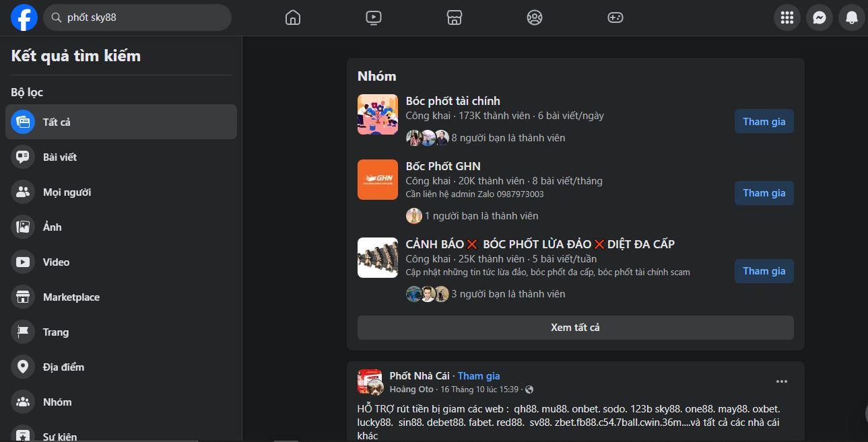Screen dimensions: 868x442
Task: Open Messenger chats
Action: coord(819,17)
